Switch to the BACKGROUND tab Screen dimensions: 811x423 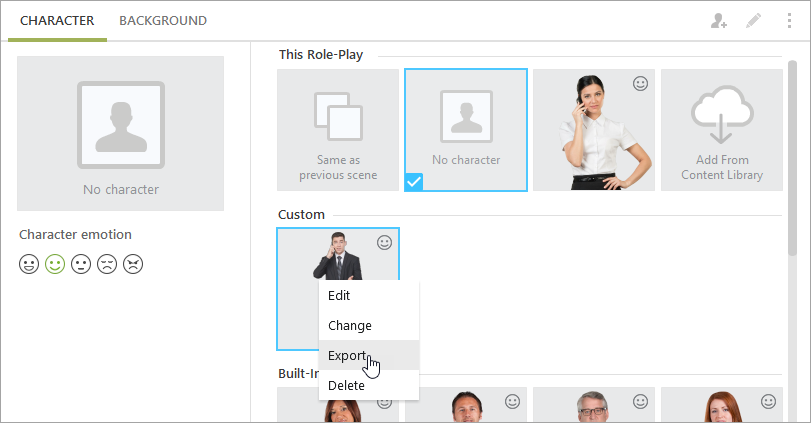pos(163,21)
